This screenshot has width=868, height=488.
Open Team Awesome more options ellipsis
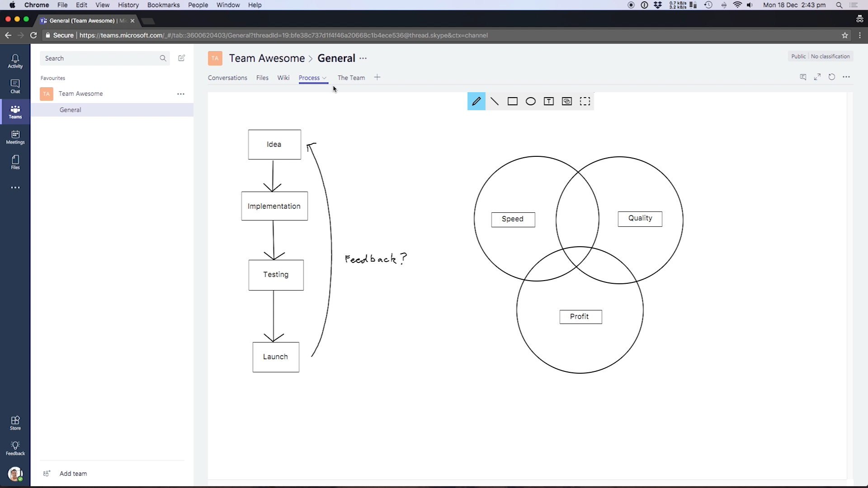pyautogui.click(x=181, y=94)
